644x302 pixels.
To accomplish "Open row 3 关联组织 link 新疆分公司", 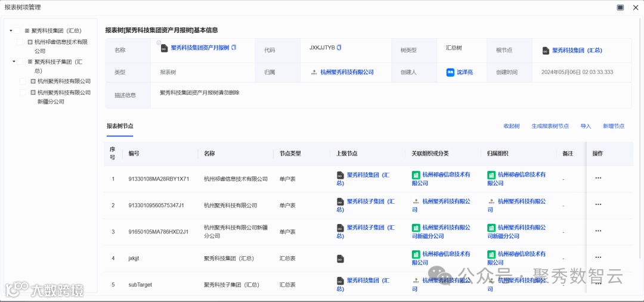I will pos(441,232).
